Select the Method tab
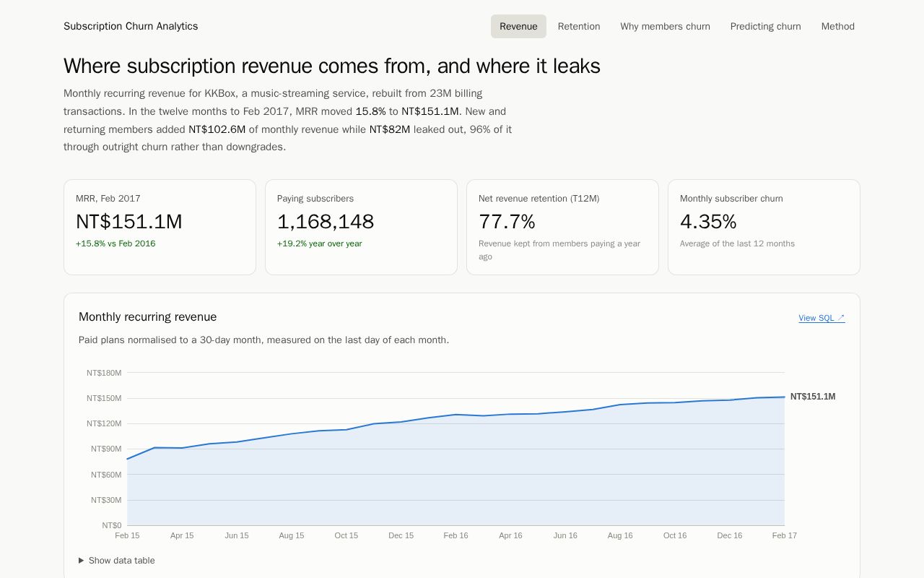 [x=837, y=26]
